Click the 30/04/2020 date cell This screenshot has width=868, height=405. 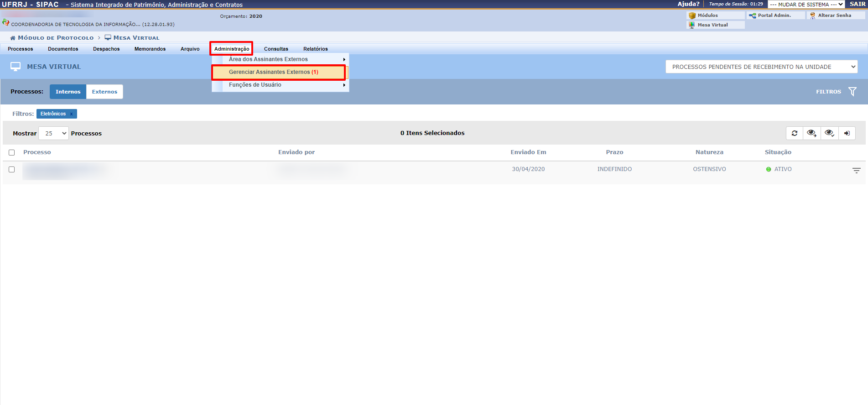tap(528, 169)
